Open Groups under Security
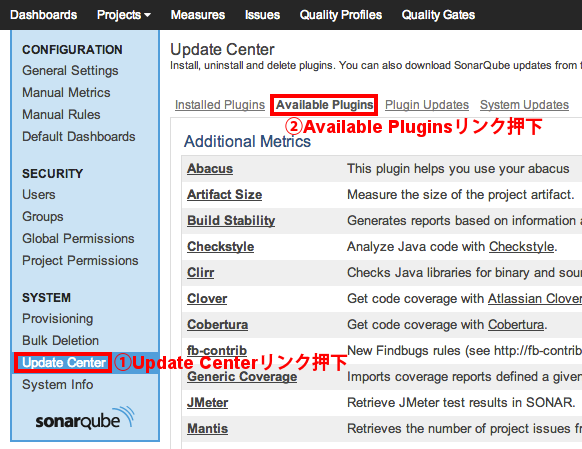 point(43,217)
